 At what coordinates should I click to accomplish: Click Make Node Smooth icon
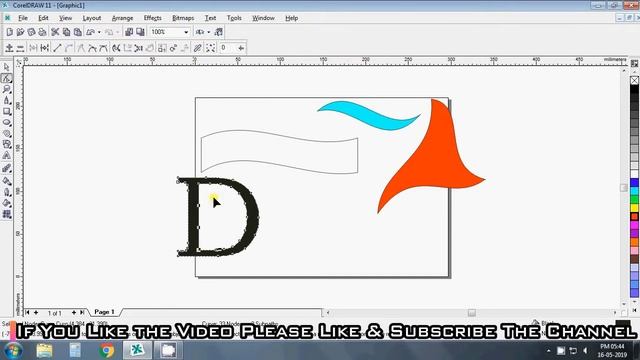pos(92,48)
